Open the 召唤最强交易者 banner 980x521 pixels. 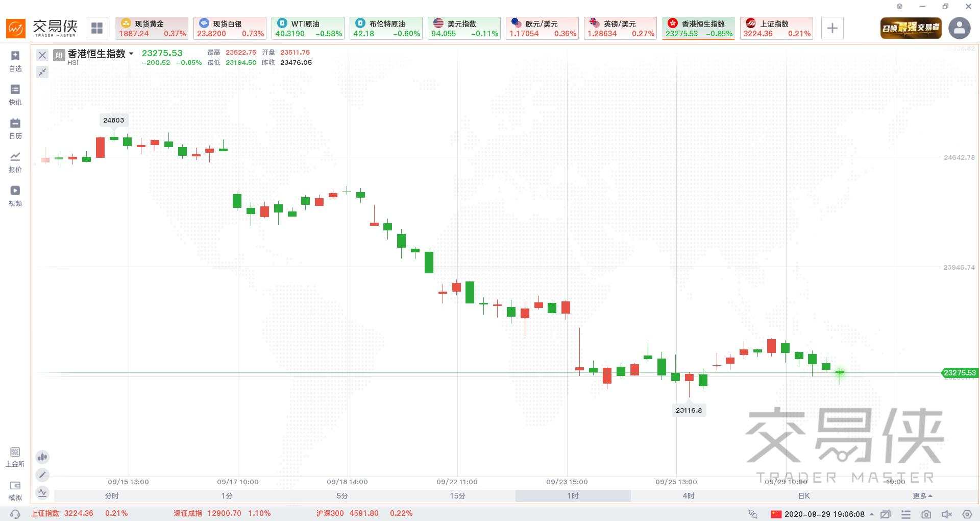[x=911, y=28]
